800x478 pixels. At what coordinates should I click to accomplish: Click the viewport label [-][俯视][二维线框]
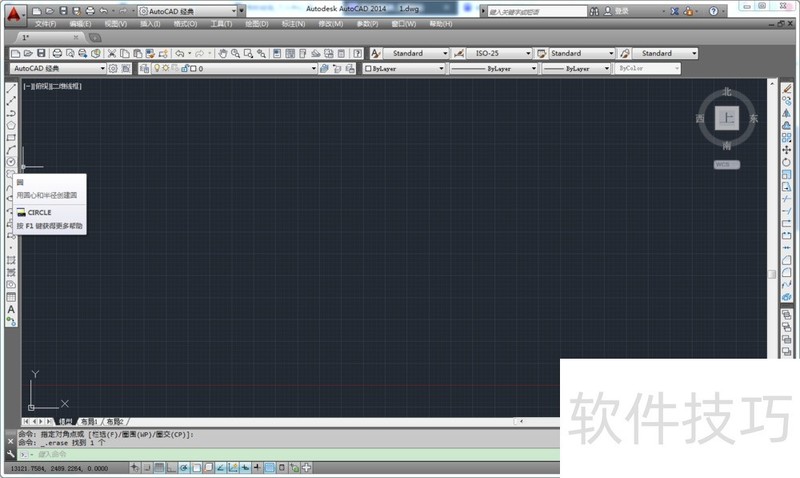[53, 86]
